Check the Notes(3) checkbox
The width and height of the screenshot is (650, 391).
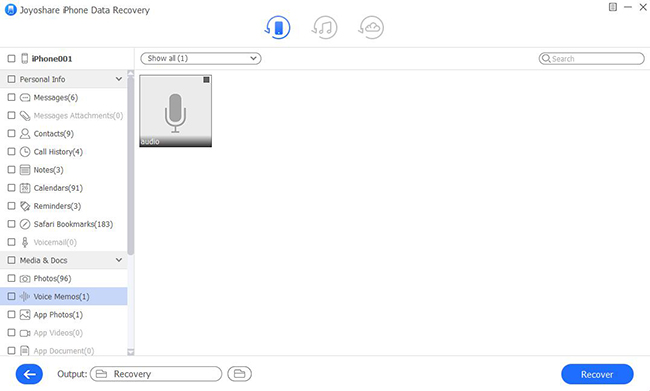point(12,170)
